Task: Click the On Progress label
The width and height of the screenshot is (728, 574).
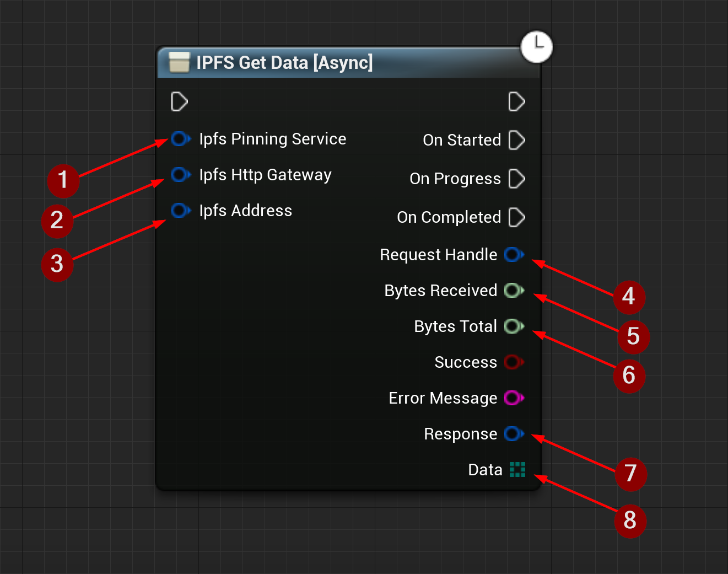Action: 455,179
